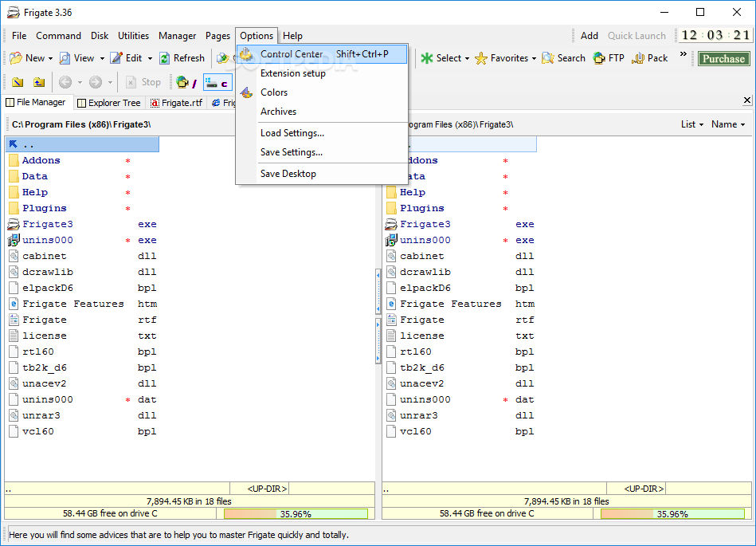This screenshot has height=546, width=756.
Task: Click the Search toolbar button
Action: (564, 58)
